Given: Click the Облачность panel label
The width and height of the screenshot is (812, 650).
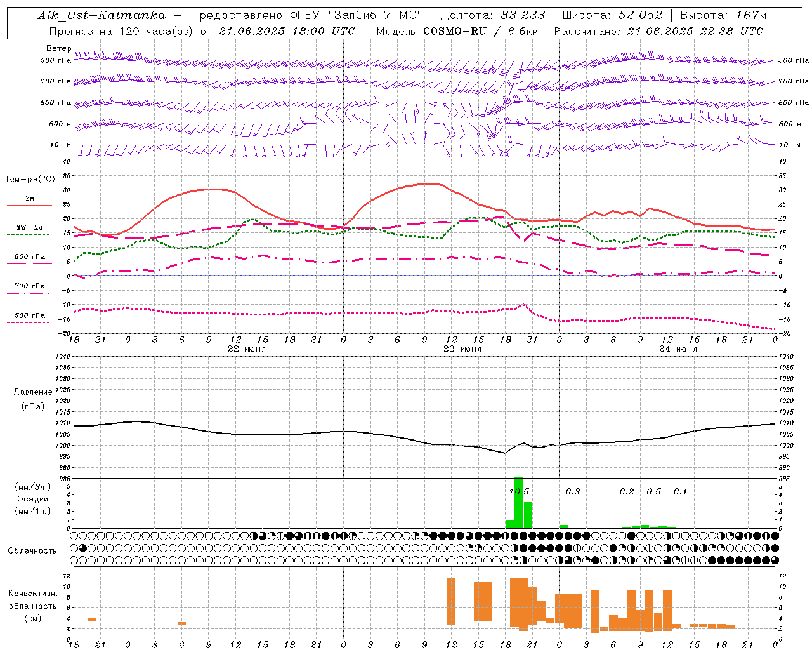Looking at the screenshot, I should click(32, 551).
